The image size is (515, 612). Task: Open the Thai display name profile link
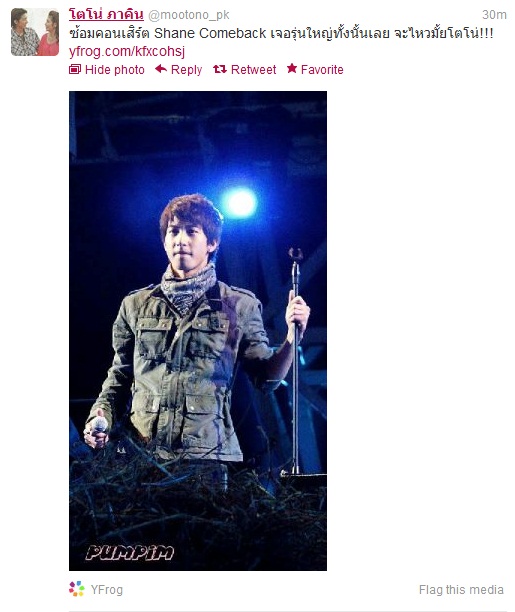click(106, 15)
